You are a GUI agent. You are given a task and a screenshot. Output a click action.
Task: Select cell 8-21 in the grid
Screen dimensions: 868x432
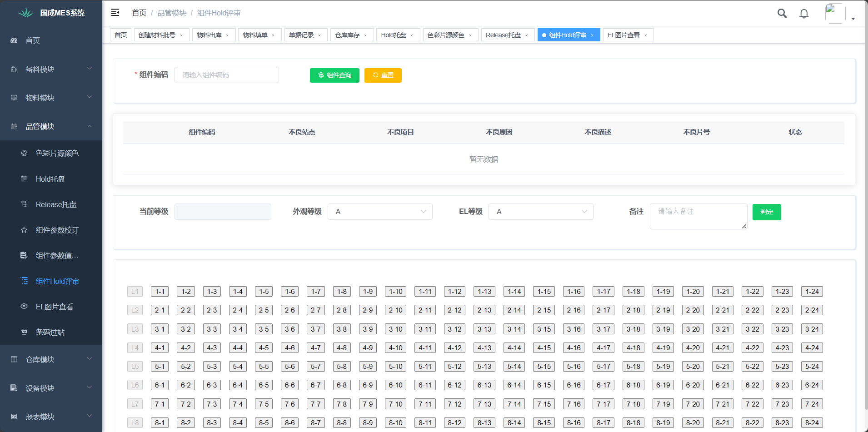723,423
